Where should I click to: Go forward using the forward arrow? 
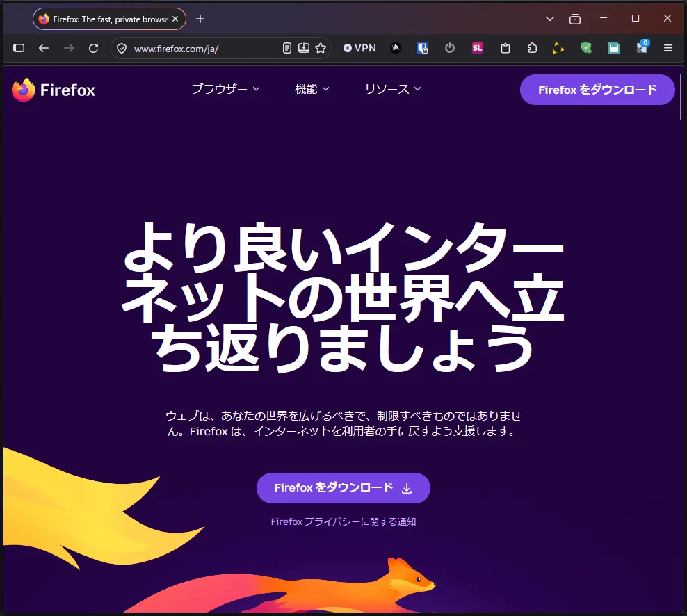(69, 48)
